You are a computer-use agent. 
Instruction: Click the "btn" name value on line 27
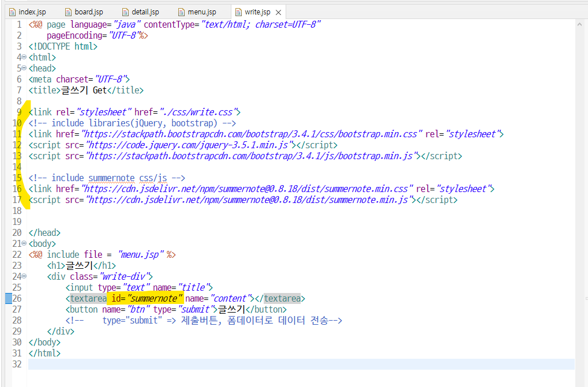point(138,310)
